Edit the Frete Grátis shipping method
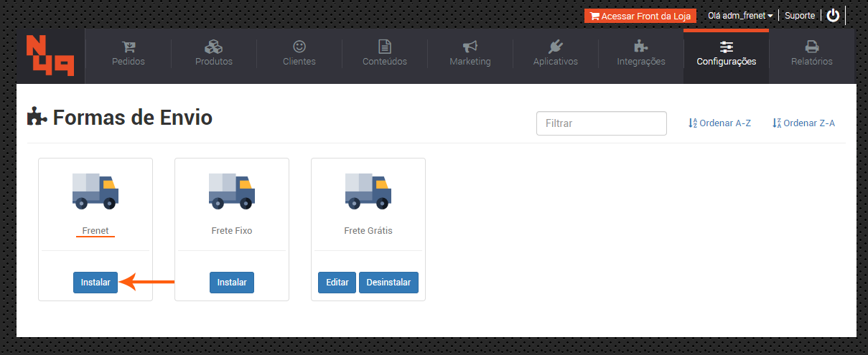The width and height of the screenshot is (868, 355). [337, 283]
